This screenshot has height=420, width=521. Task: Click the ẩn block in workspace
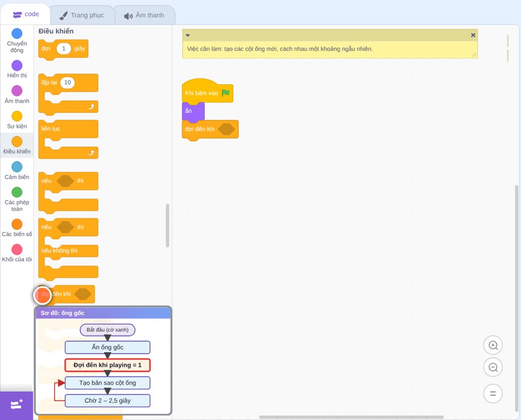tap(193, 112)
